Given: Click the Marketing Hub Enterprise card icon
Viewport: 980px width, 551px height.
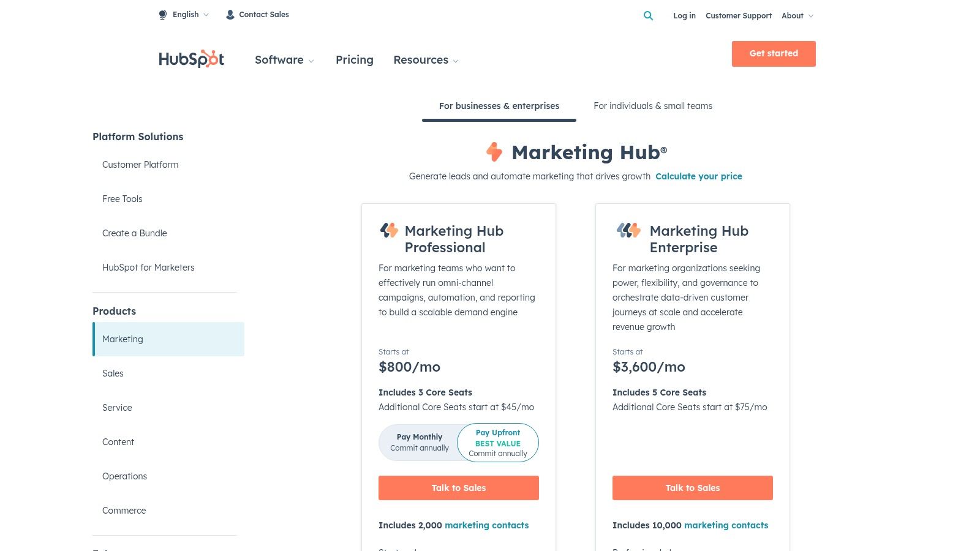Looking at the screenshot, I should (628, 230).
